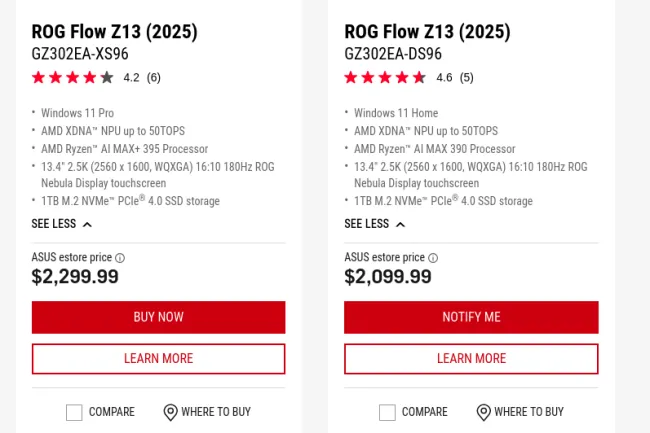Click Learn More under Notify Me
The height and width of the screenshot is (433, 650).
(x=471, y=358)
